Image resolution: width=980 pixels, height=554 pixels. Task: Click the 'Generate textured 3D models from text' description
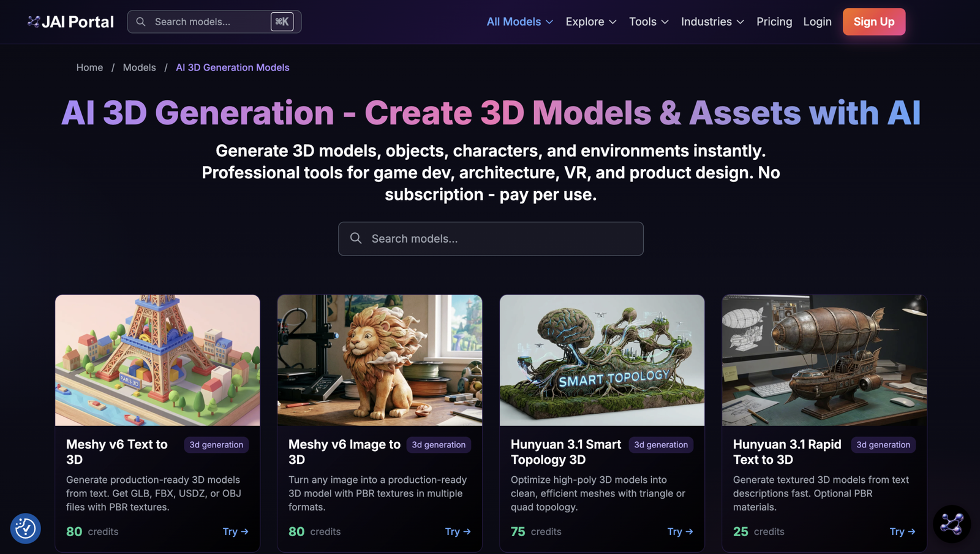pyautogui.click(x=821, y=493)
